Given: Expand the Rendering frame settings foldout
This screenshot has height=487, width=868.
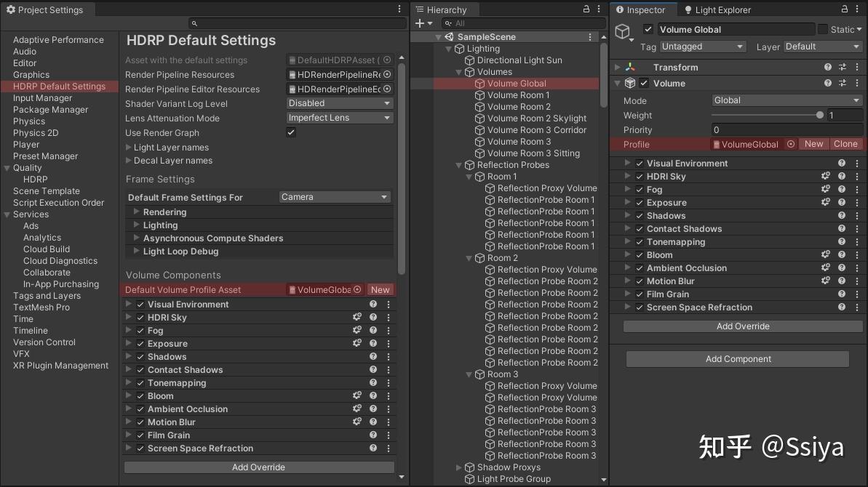Looking at the screenshot, I should tap(136, 212).
